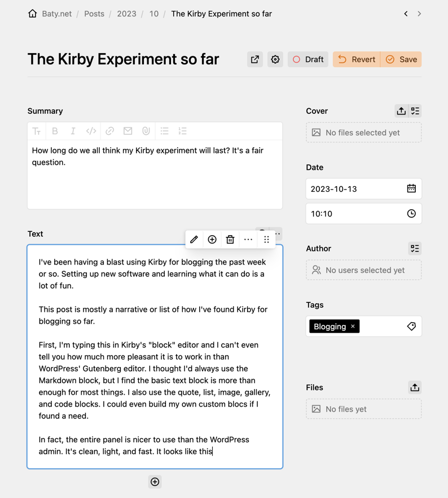The height and width of the screenshot is (498, 448).
Task: Grab the block drag handle icon
Action: [x=266, y=240]
